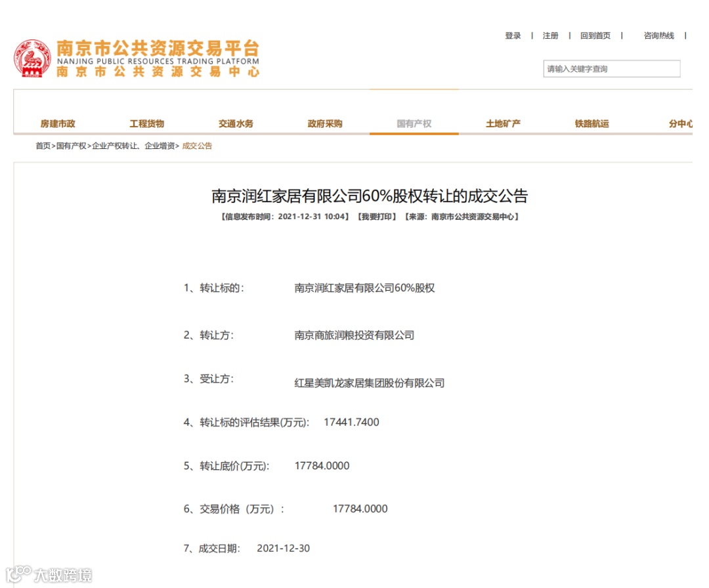Click the deal date 2021-12-30

click(x=284, y=548)
